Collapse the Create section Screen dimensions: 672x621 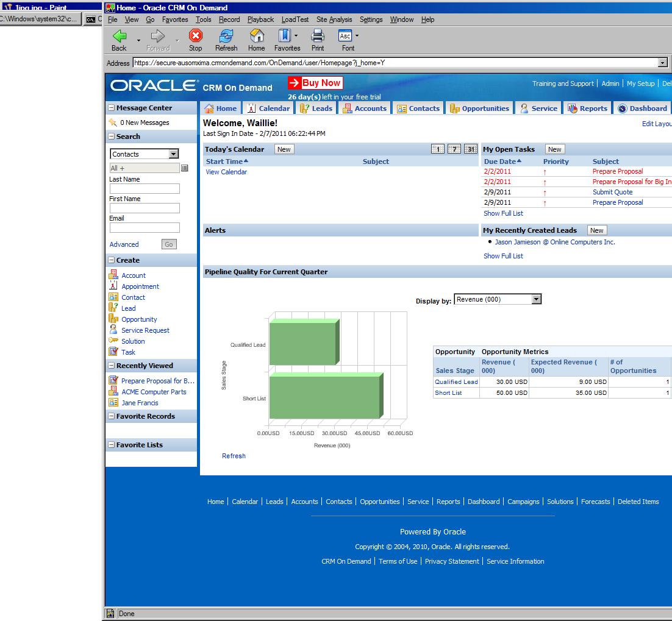point(112,260)
